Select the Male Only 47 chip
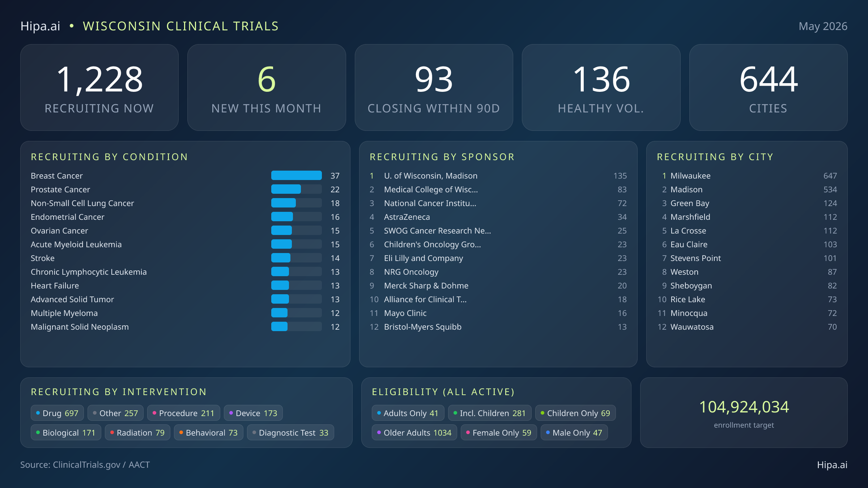This screenshot has height=488, width=868. tap(574, 432)
